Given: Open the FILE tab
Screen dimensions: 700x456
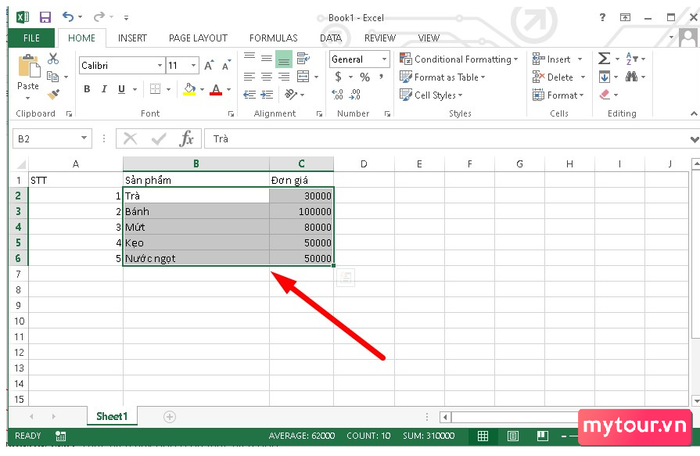Looking at the screenshot, I should click(x=31, y=38).
